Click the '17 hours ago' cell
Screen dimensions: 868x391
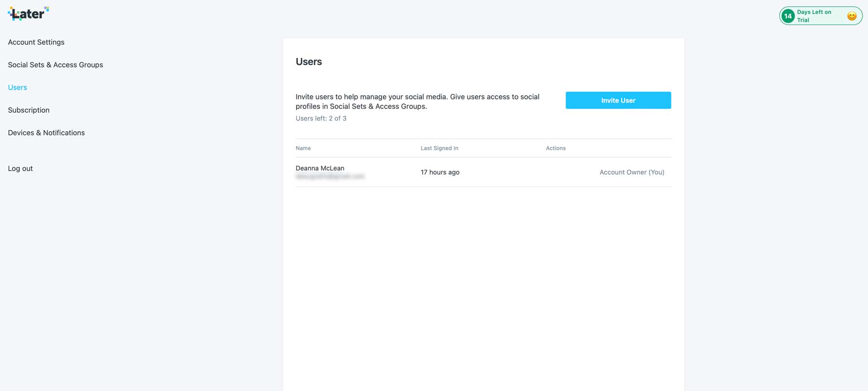(440, 172)
